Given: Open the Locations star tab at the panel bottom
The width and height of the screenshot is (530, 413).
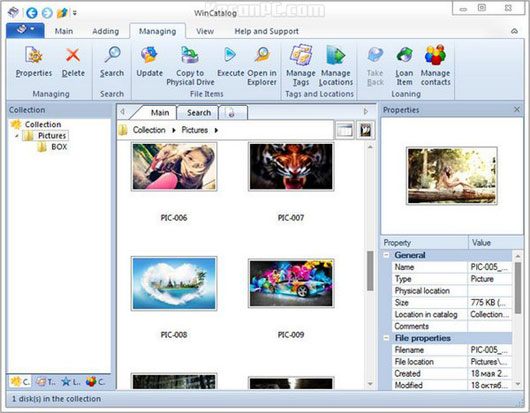Looking at the screenshot, I should (x=71, y=382).
